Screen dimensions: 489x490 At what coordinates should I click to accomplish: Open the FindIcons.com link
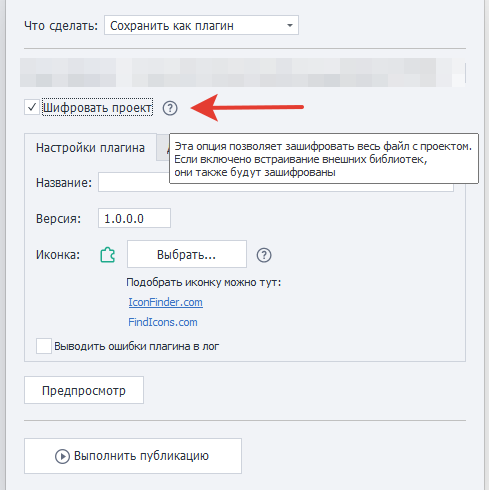pyautogui.click(x=163, y=322)
